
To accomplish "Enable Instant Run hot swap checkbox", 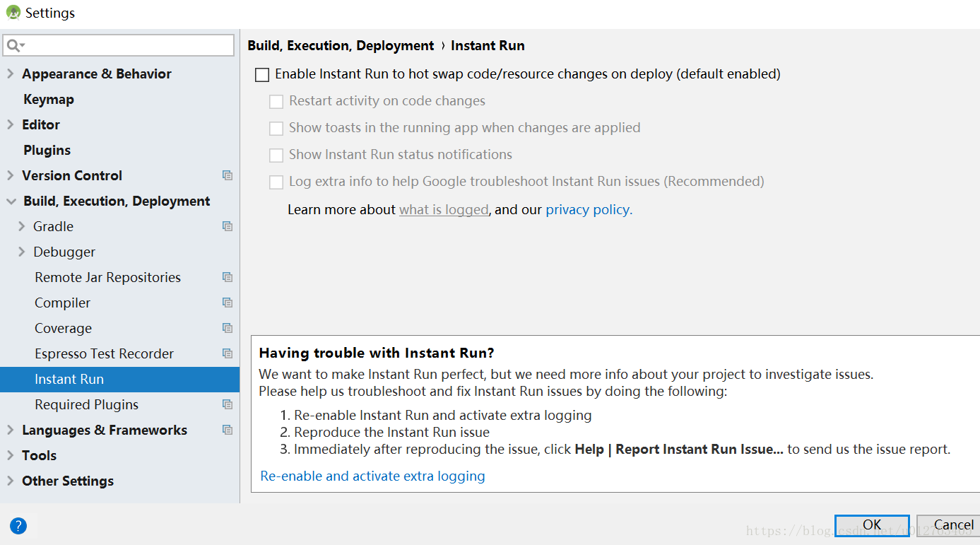I will click(262, 74).
